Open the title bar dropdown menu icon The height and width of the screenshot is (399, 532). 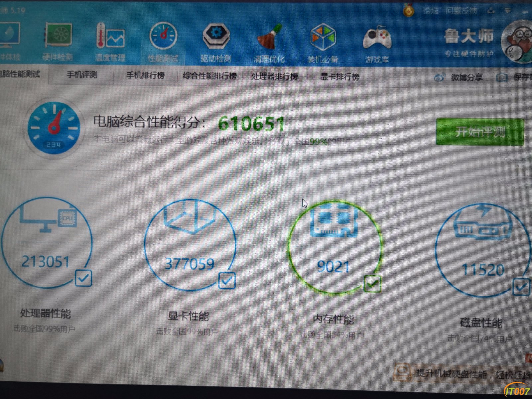coord(508,11)
